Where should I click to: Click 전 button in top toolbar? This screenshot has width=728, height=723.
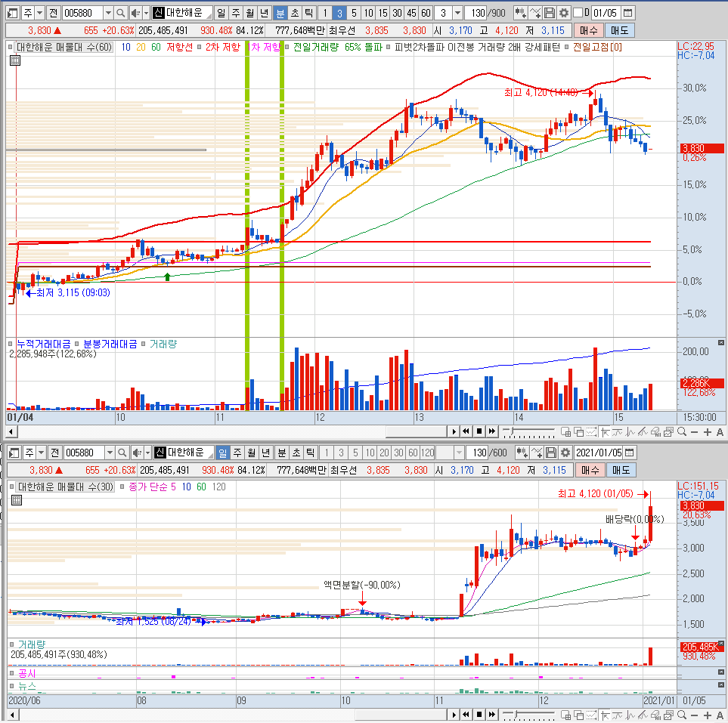click(x=54, y=13)
